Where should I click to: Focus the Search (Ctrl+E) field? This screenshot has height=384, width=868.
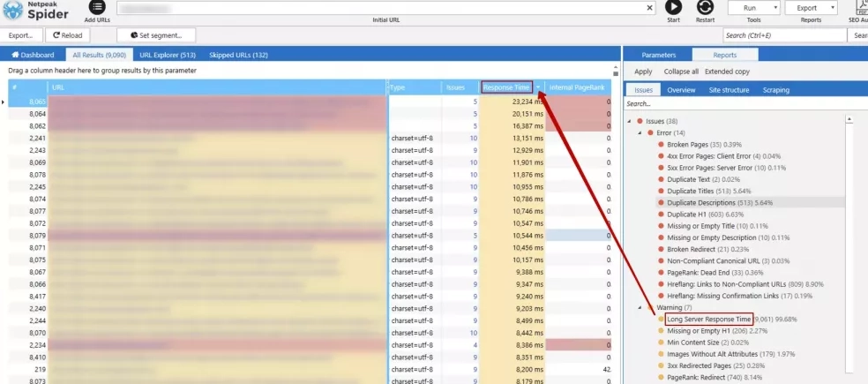click(784, 35)
